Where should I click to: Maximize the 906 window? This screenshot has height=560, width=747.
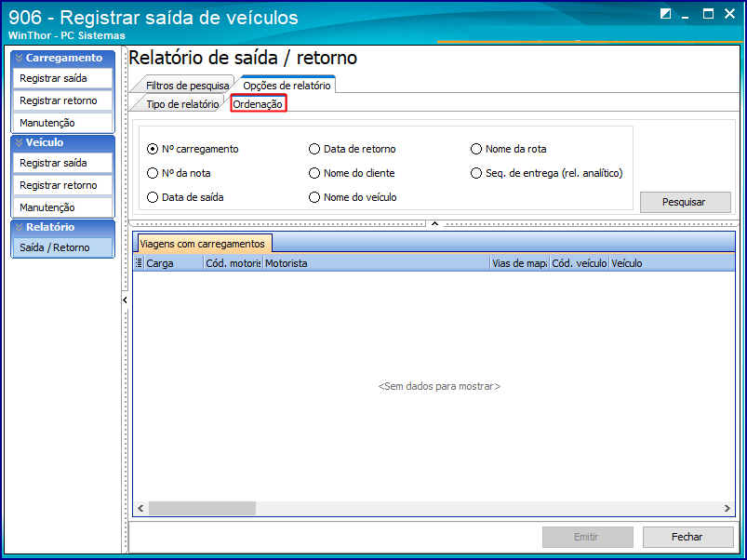pyautogui.click(x=709, y=14)
